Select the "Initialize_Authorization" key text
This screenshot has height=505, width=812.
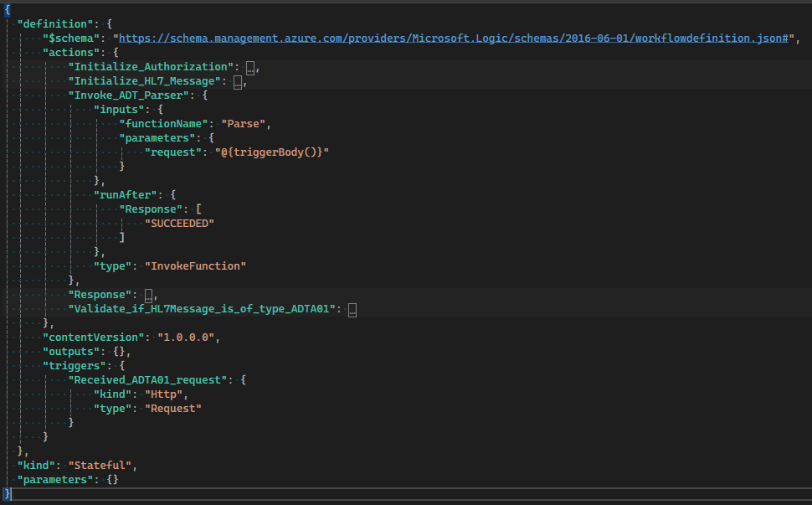151,67
